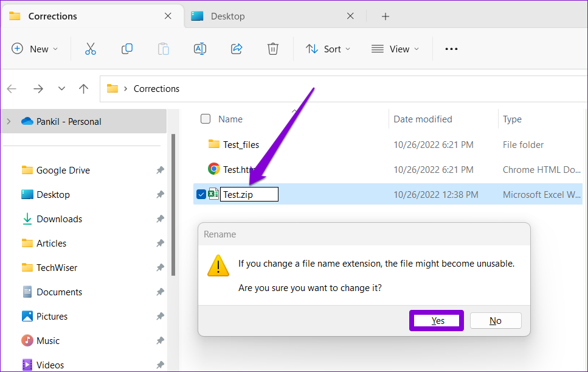588x372 pixels.
Task: Unpin Google Drive using its pin icon
Action: click(x=160, y=170)
